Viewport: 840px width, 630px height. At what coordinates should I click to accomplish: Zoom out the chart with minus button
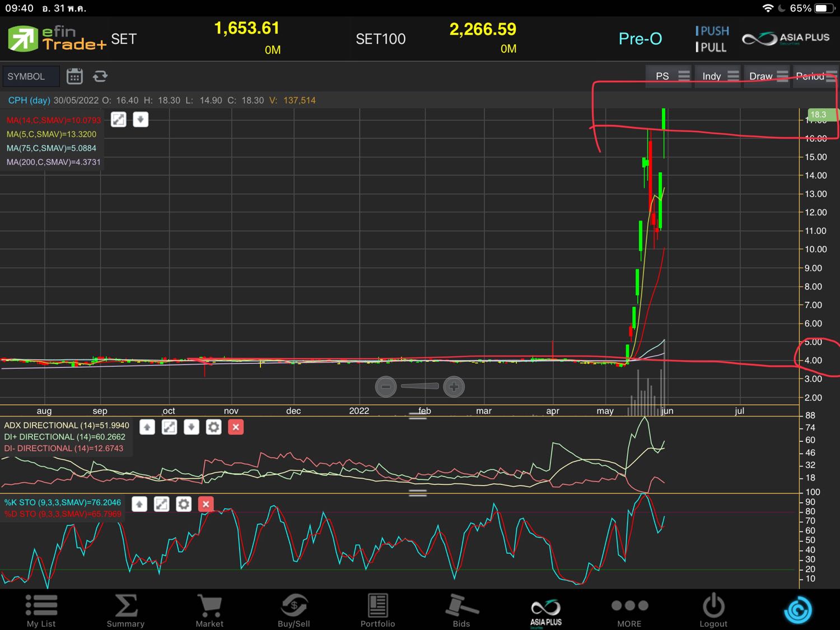pos(386,386)
